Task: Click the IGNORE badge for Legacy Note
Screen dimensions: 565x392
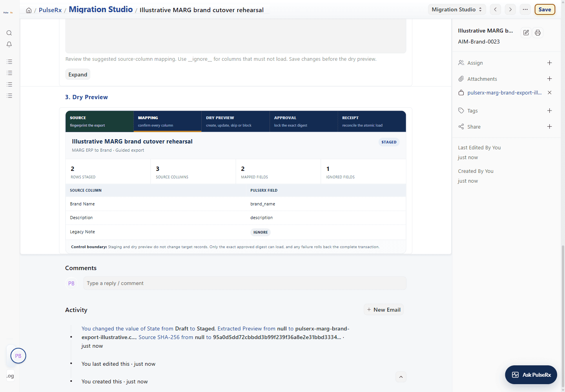Action: click(x=261, y=232)
